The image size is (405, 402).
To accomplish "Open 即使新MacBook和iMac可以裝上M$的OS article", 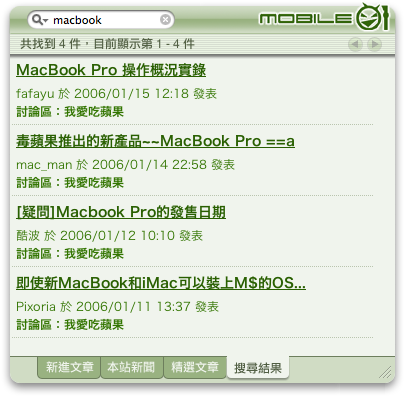I will 161,283.
